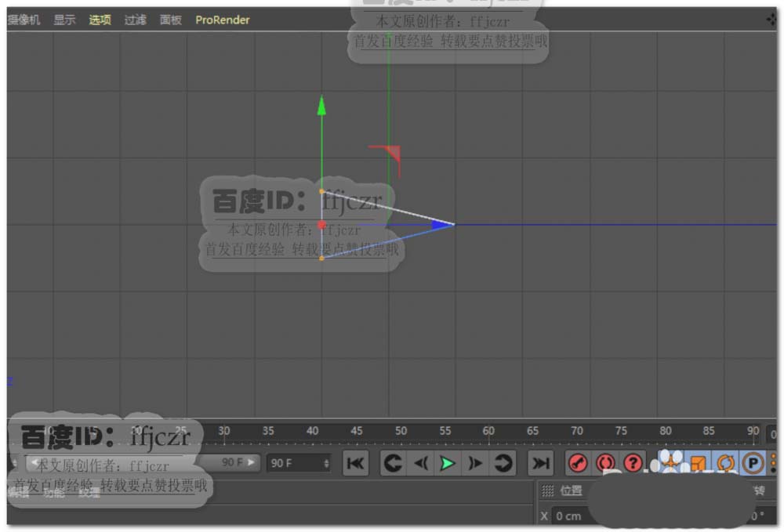The image size is (784, 532).
Task: Open the 摄像机 viewport menu
Action: pyautogui.click(x=24, y=20)
